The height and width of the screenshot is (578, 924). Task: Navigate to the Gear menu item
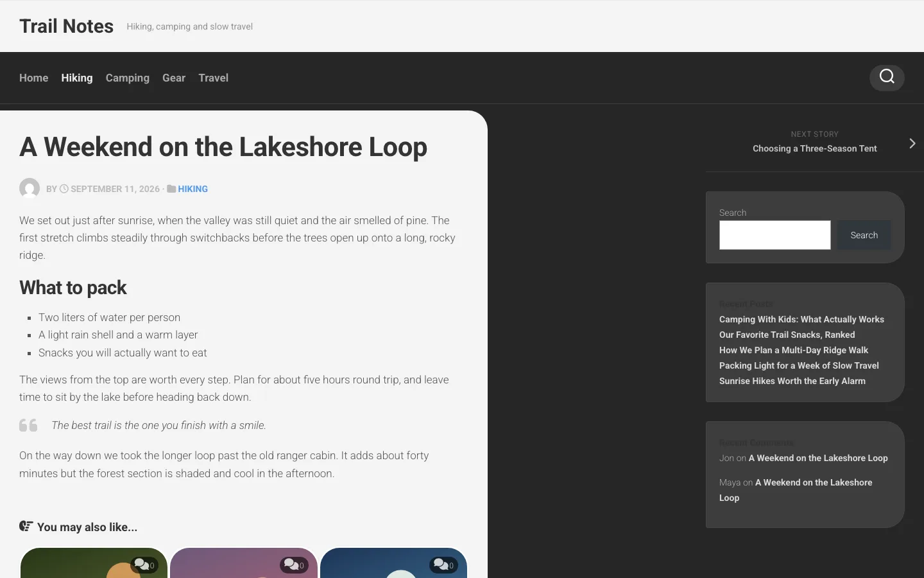174,78
